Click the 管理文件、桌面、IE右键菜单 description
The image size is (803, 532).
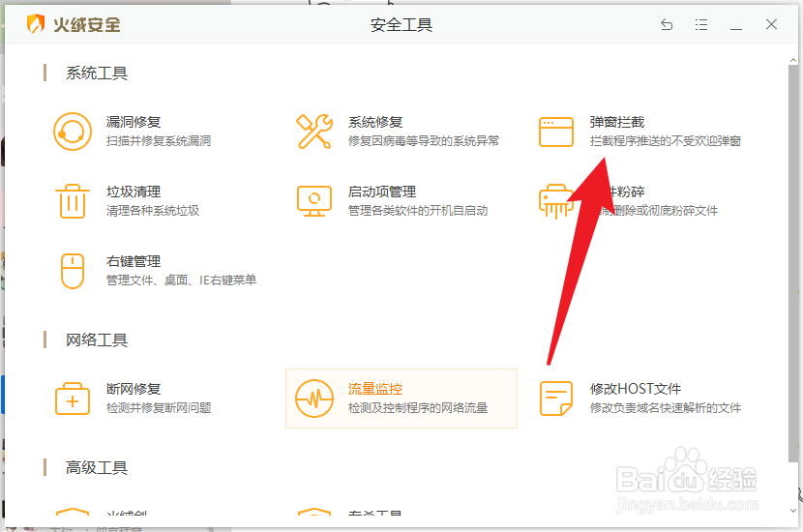[181, 281]
